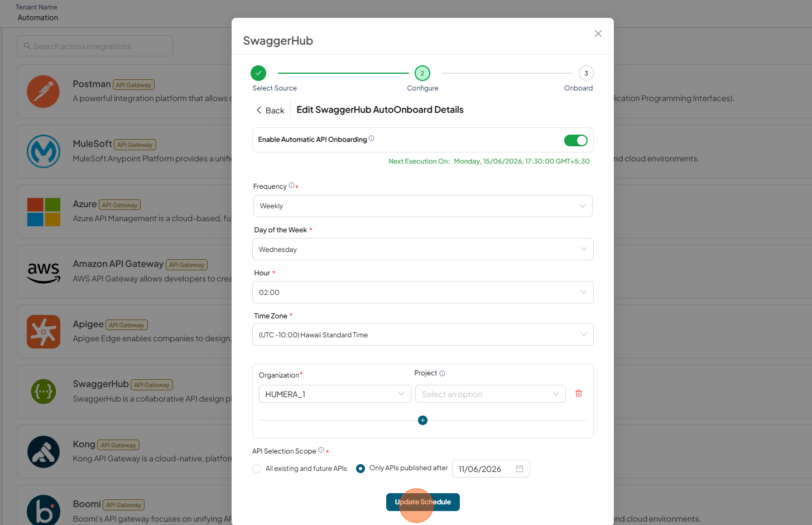The height and width of the screenshot is (525, 812).
Task: Click the Boomi logo icon
Action: 44,510
